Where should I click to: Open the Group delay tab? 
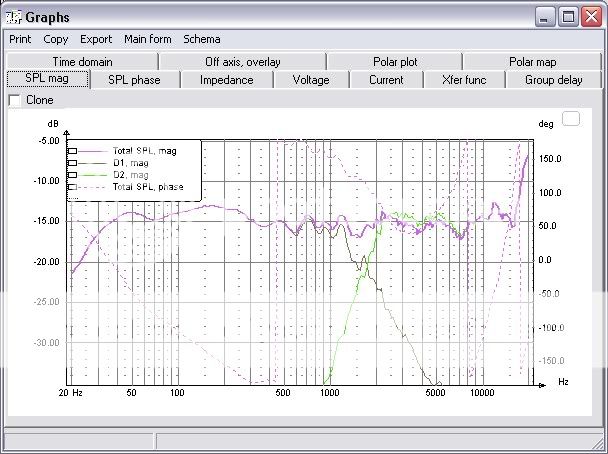(553, 80)
